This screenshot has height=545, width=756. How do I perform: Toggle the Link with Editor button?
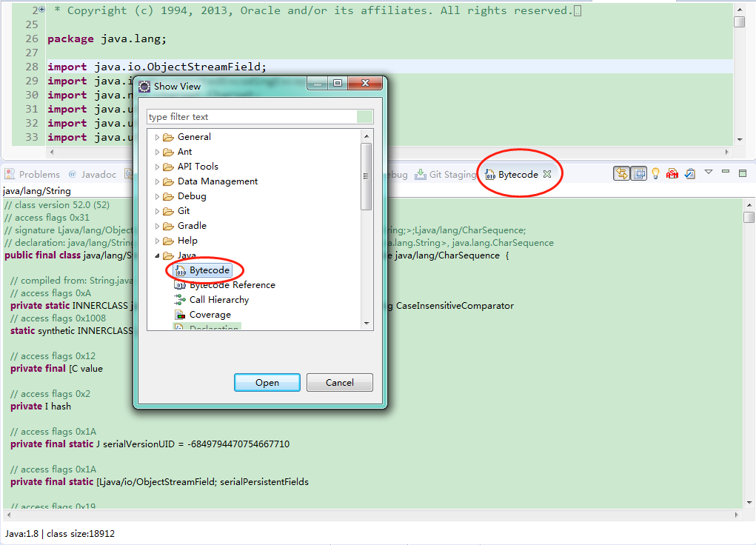pos(621,173)
